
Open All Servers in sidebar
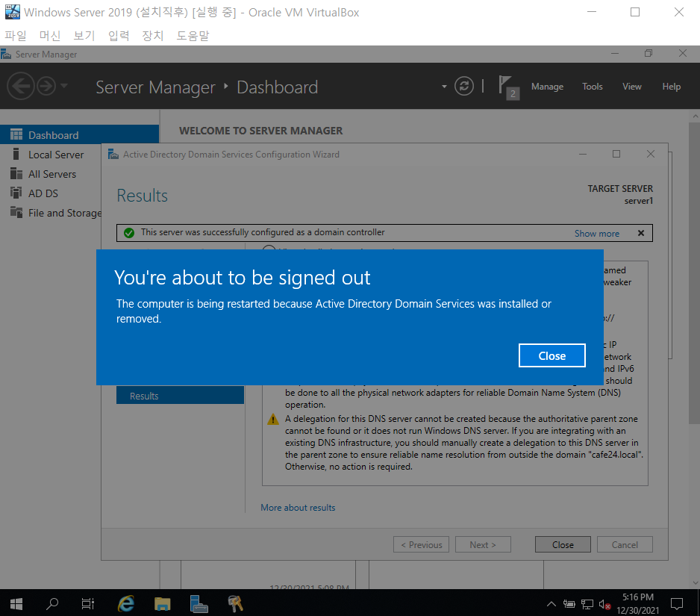51,174
